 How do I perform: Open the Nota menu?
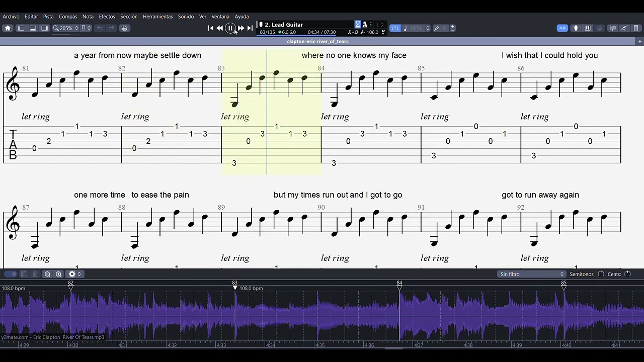click(88, 17)
